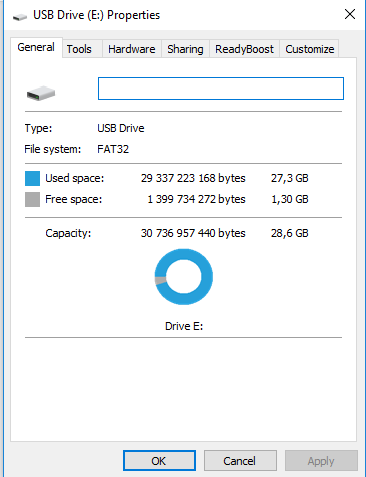
Task: Switch to the General tab
Action: [36, 48]
